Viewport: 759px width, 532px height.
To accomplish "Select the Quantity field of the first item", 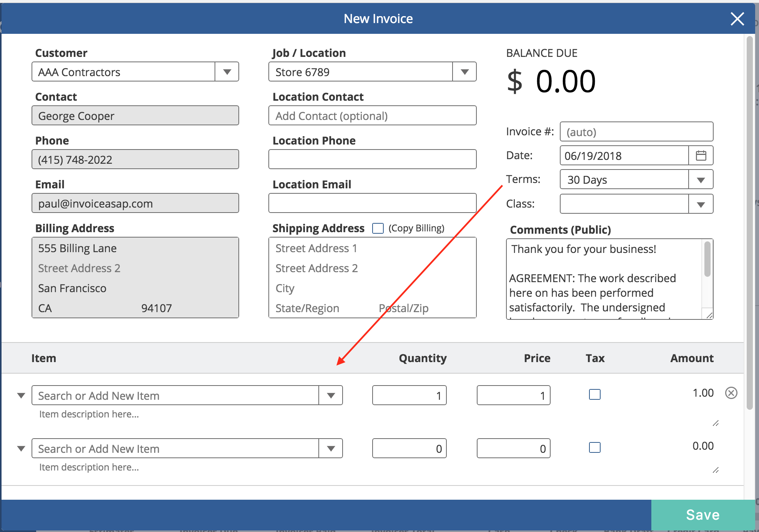I will [409, 395].
